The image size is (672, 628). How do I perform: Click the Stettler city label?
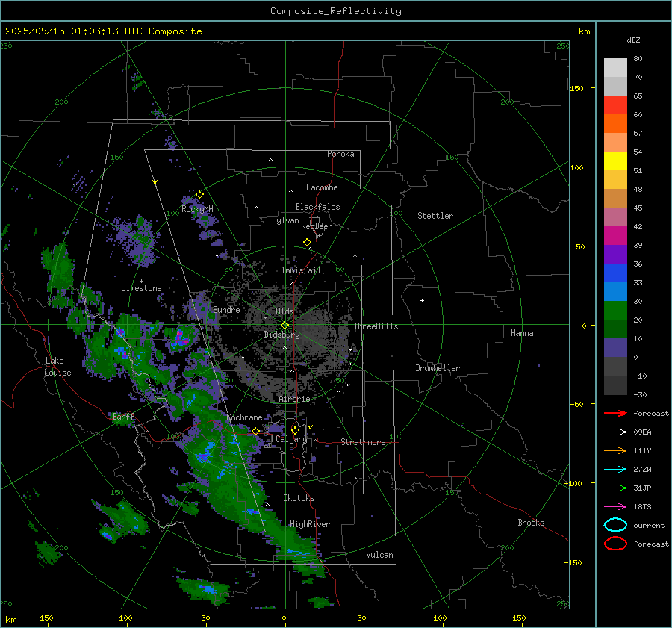point(435,216)
